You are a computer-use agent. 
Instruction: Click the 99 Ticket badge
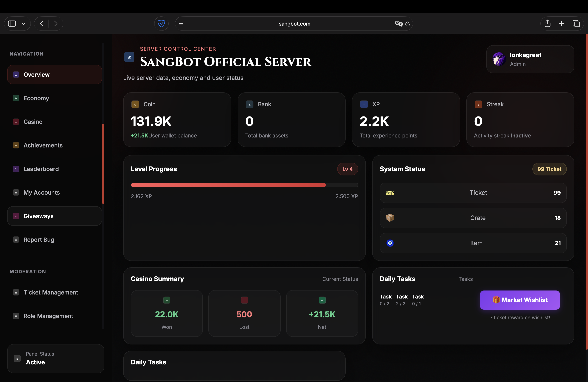[x=549, y=169]
